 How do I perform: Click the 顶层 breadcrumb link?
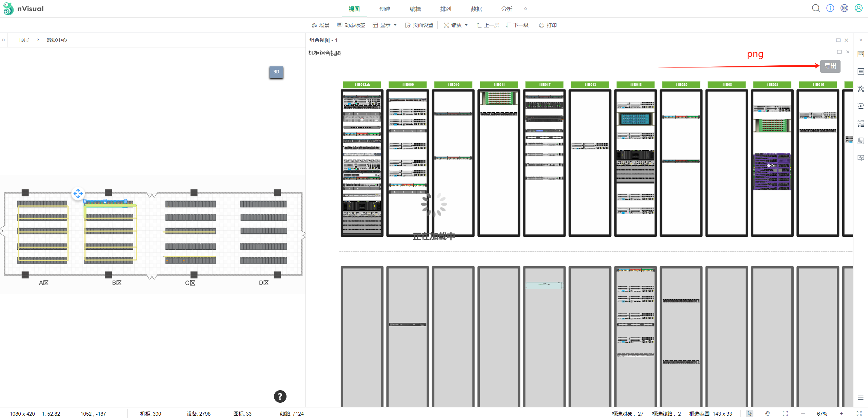[24, 40]
